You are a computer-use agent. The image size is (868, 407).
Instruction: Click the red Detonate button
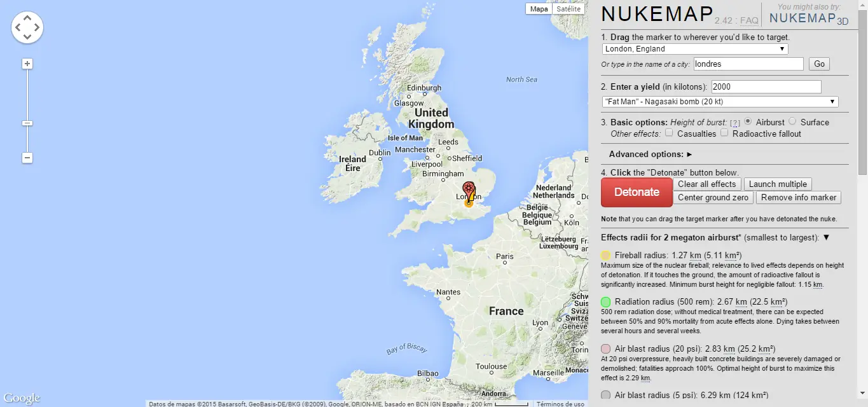click(x=637, y=192)
